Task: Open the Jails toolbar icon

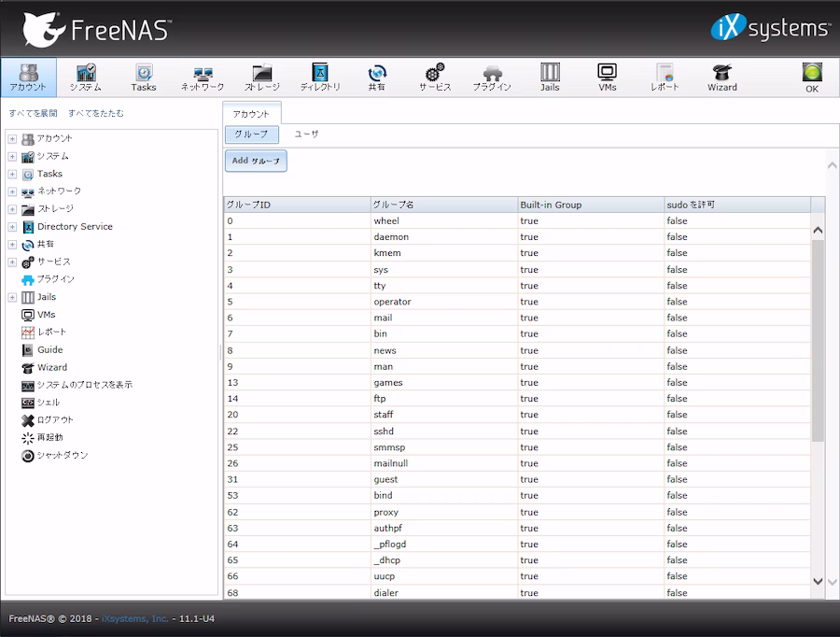Action: (550, 78)
